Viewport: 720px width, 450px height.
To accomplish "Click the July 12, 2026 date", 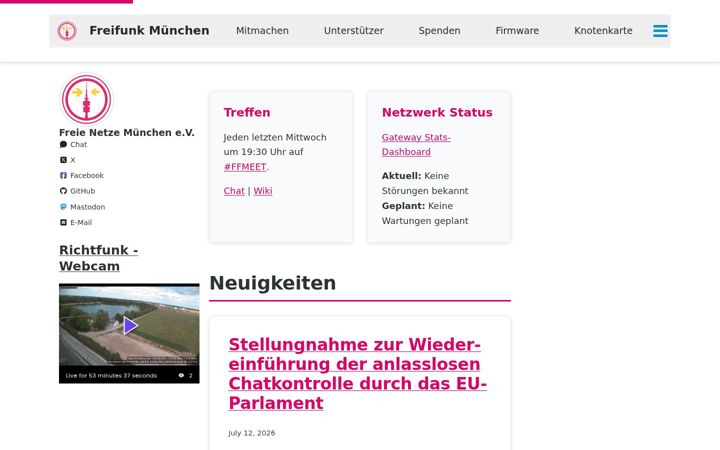I will coord(252,433).
